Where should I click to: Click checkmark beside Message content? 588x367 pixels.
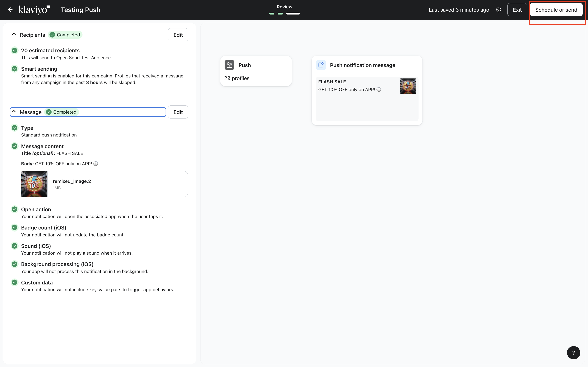click(x=14, y=146)
